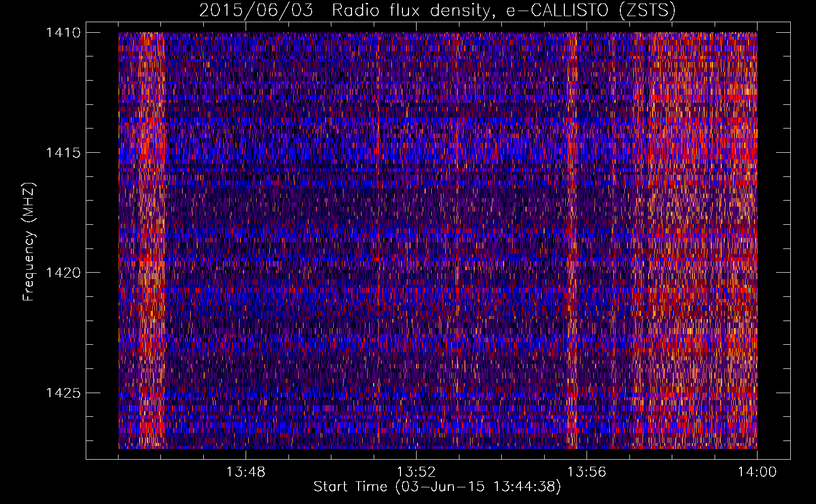Click the '1420' frequency axis label
816x504 pixels.
point(63,273)
